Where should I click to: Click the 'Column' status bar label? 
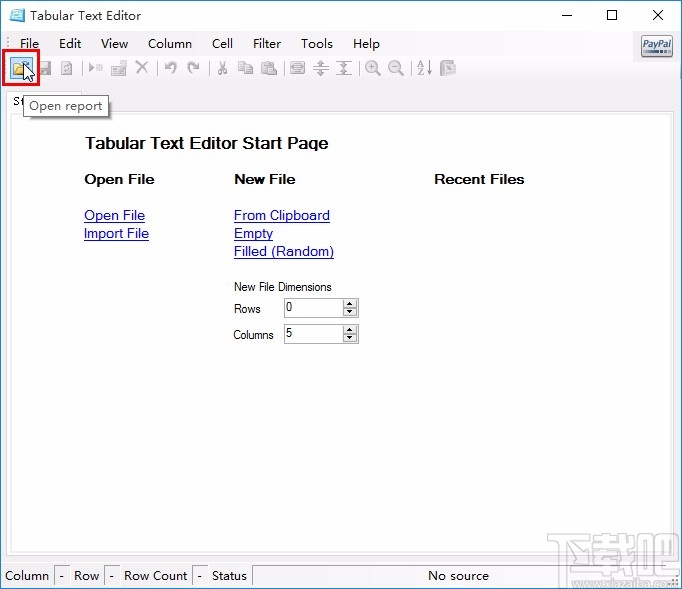(27, 576)
